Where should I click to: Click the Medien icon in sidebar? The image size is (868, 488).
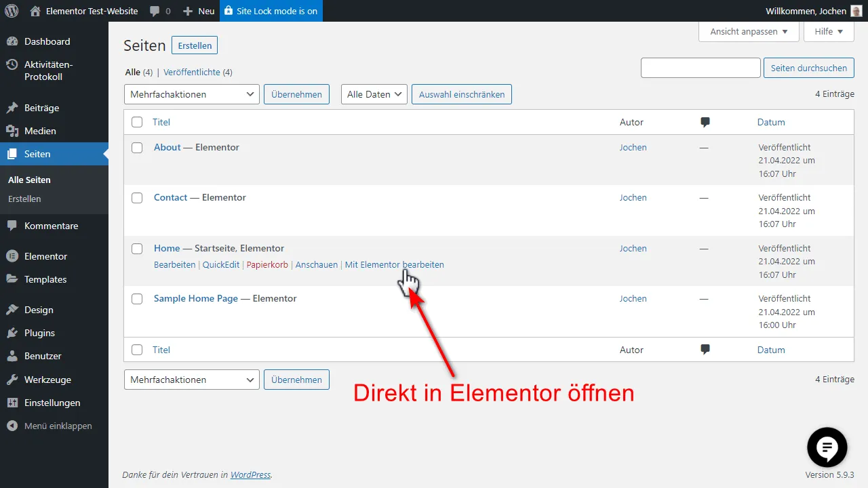point(12,131)
